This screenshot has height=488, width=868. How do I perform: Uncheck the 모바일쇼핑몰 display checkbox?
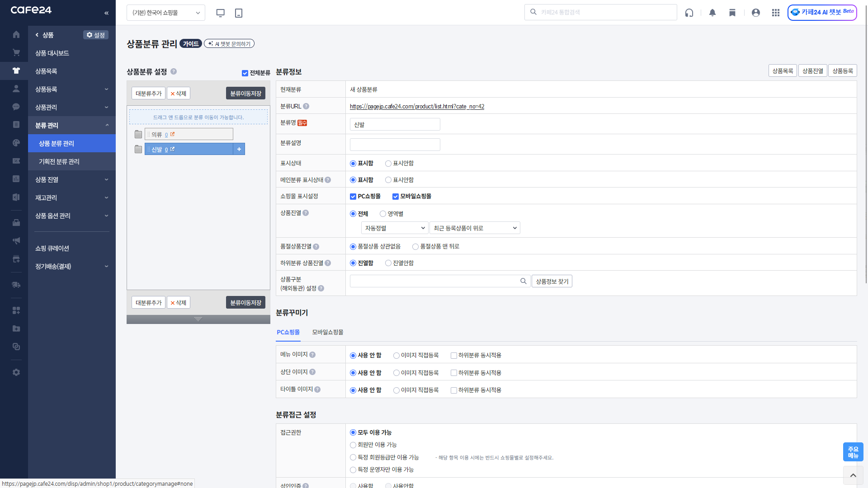pos(396,197)
